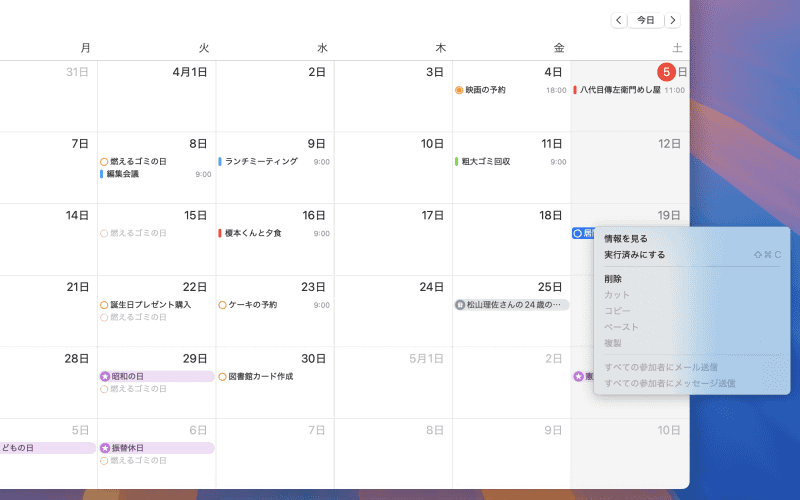Viewport: 800px width, 500px height.
Task: Select the 17日 day cell
Action: click(x=393, y=239)
